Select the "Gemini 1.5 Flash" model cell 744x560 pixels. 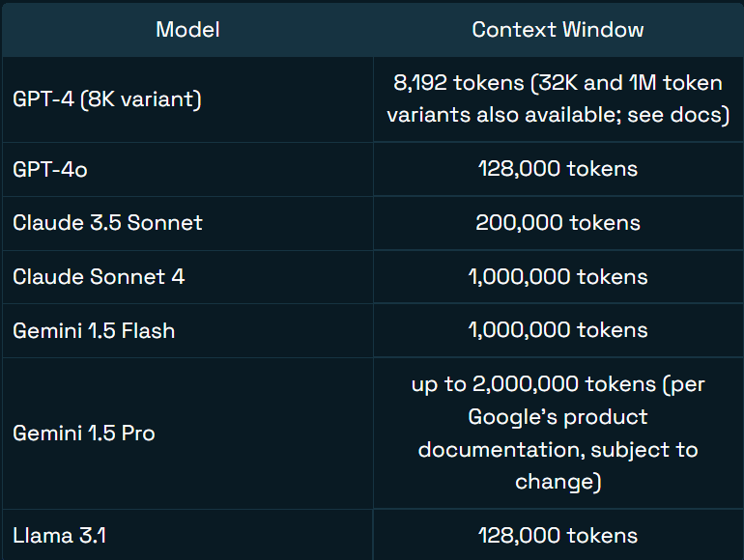click(94, 331)
